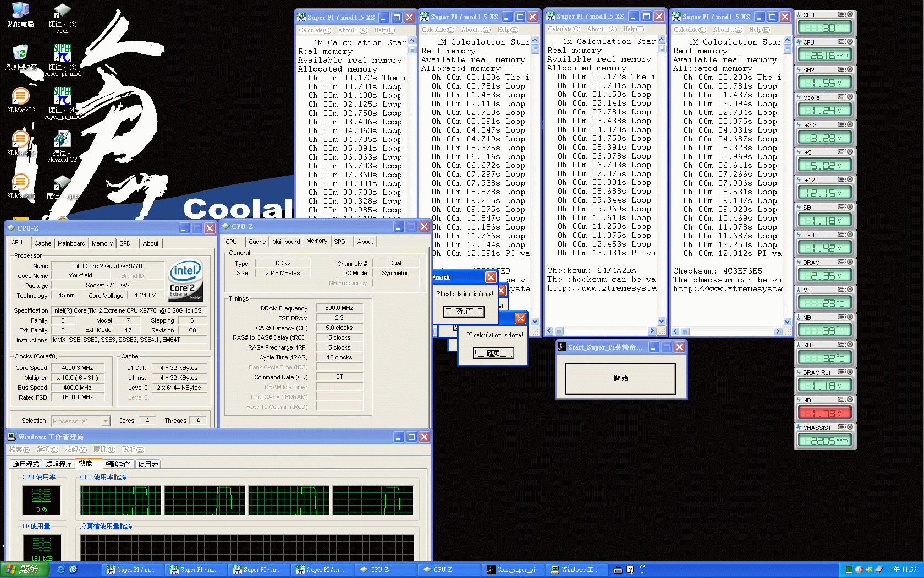This screenshot has height=578, width=924.
Task: Close the red NB 1.73 V gadget
Action: coord(850,400)
